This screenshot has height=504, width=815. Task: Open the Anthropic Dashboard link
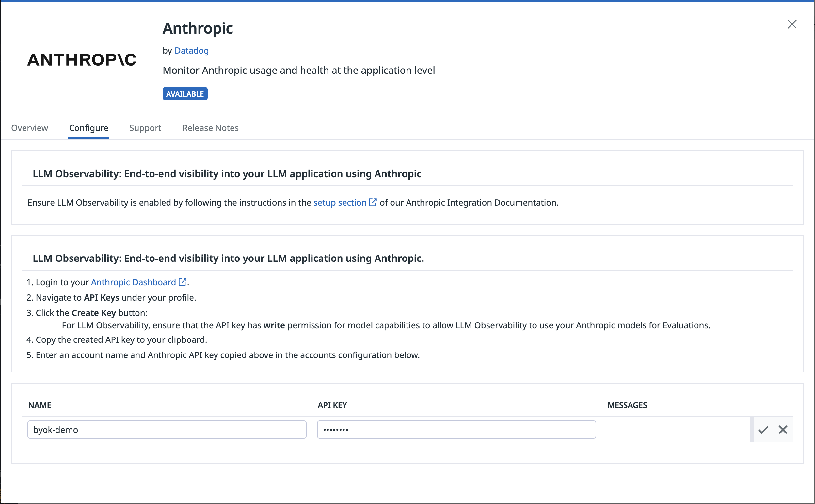pos(133,282)
